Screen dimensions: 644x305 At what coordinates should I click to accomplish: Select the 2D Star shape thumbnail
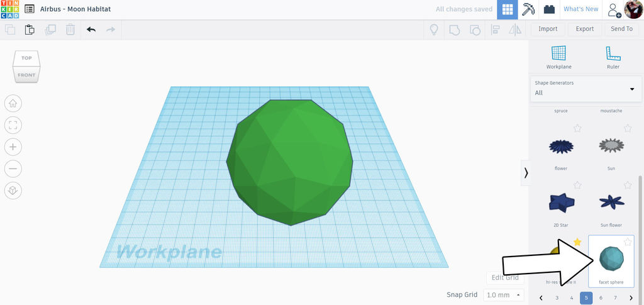coord(561,202)
